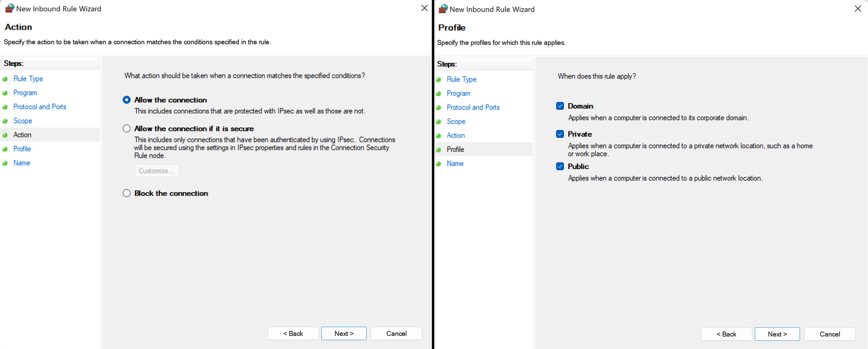Click the firewall icon in the Profile wizard title bar
Screen dimensions: 868x349
coord(443,9)
